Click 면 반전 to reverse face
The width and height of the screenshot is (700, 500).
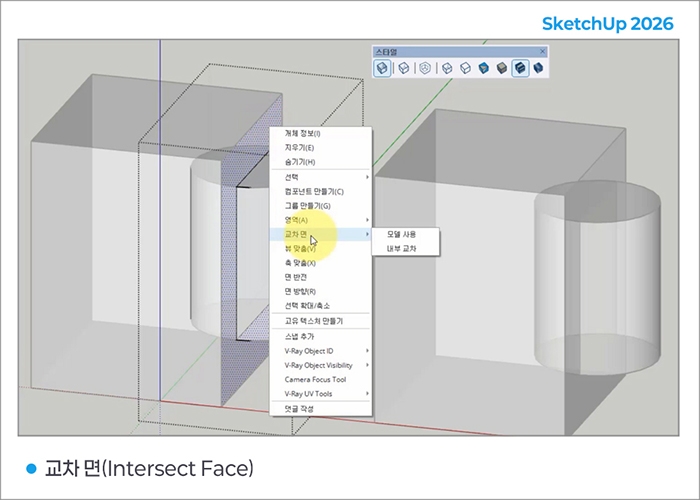click(321, 277)
